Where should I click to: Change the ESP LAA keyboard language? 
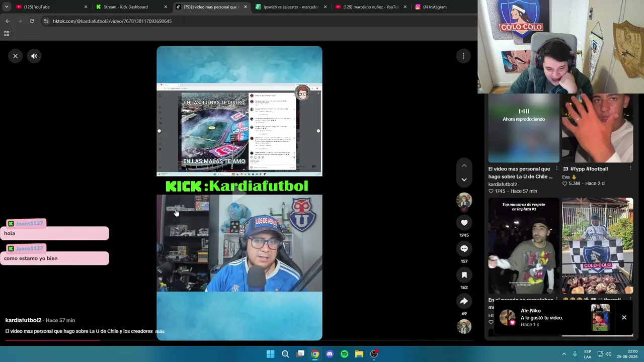coord(588,354)
